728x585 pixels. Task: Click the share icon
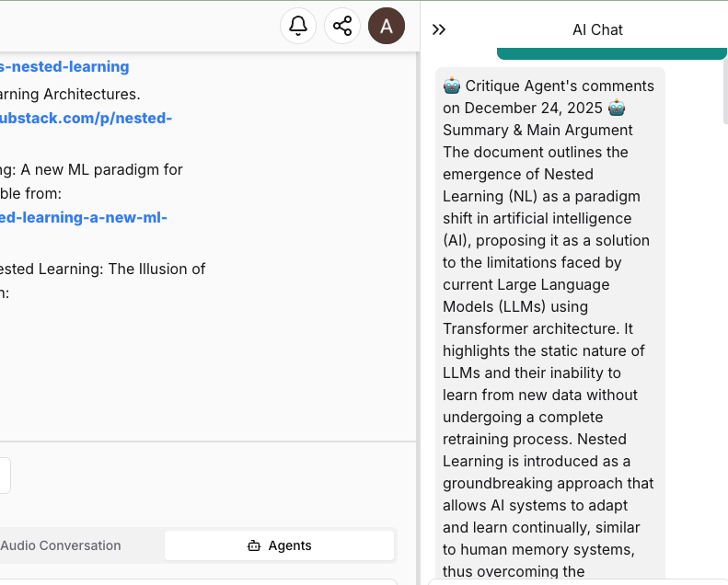(342, 26)
